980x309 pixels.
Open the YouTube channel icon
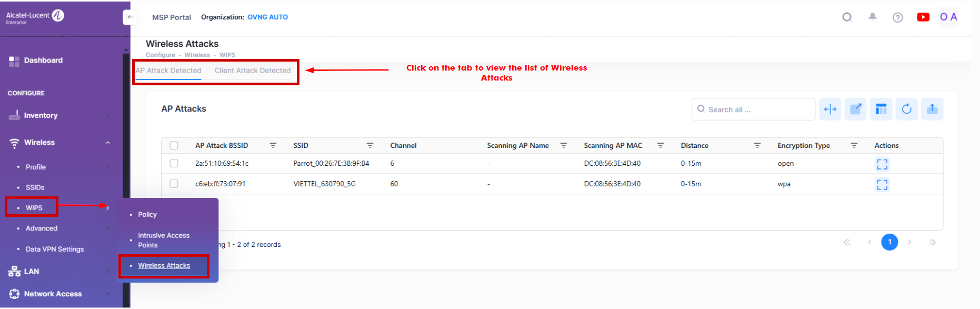point(923,17)
